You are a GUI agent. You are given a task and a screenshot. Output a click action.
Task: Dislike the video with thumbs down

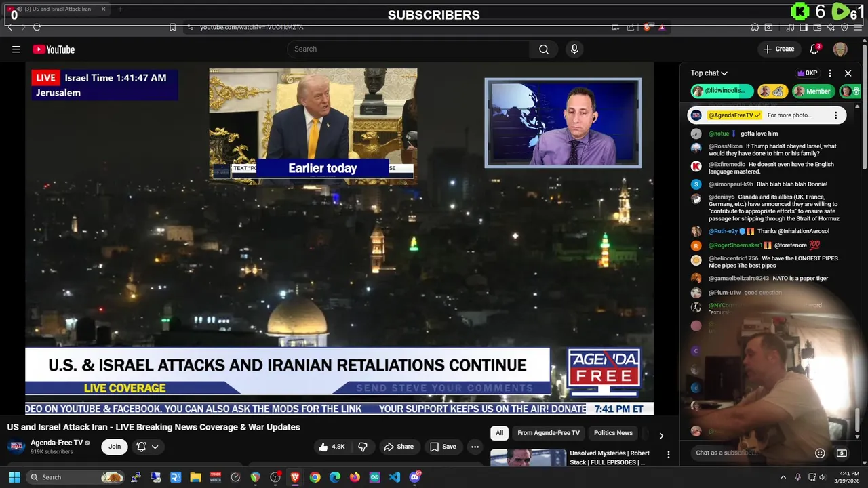(363, 447)
